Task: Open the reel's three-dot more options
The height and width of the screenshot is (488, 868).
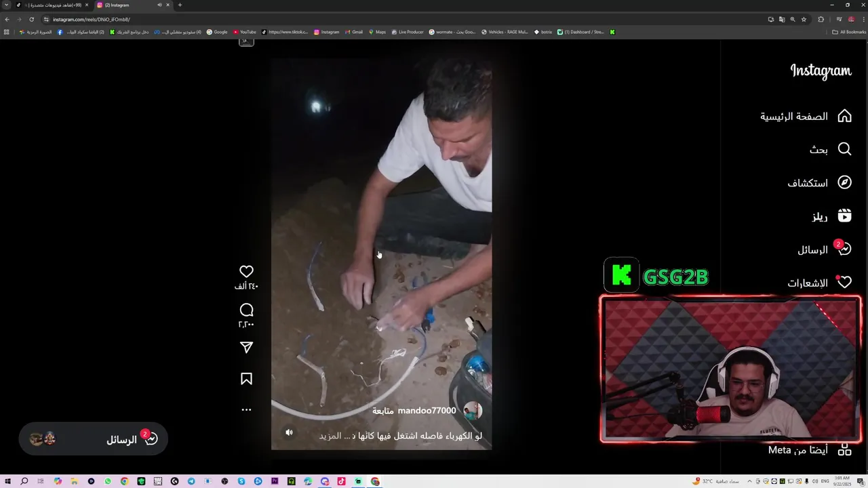Action: coord(246,409)
